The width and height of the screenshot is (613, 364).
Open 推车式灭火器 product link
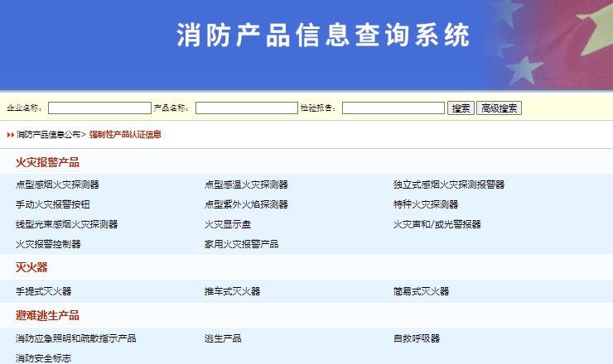pyautogui.click(x=232, y=291)
